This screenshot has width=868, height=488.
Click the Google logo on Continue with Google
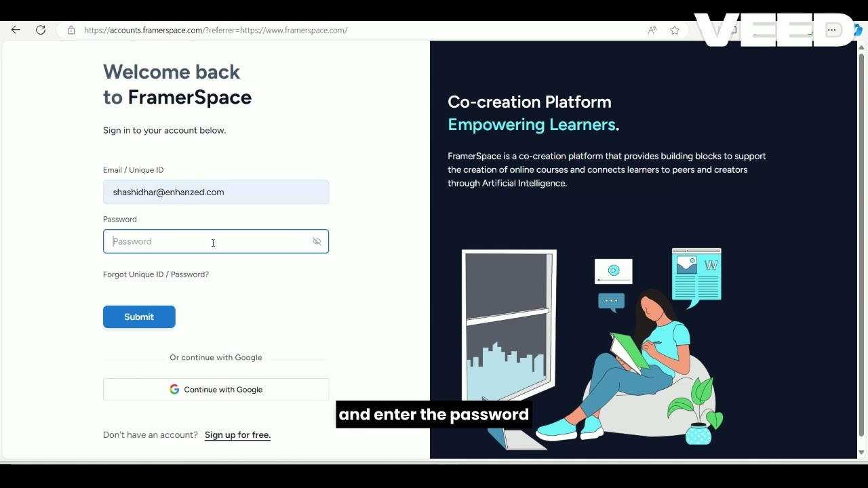(174, 390)
